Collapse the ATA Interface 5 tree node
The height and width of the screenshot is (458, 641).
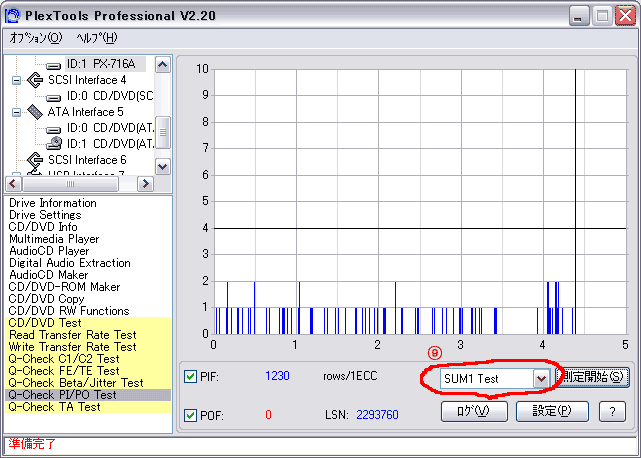(16, 112)
